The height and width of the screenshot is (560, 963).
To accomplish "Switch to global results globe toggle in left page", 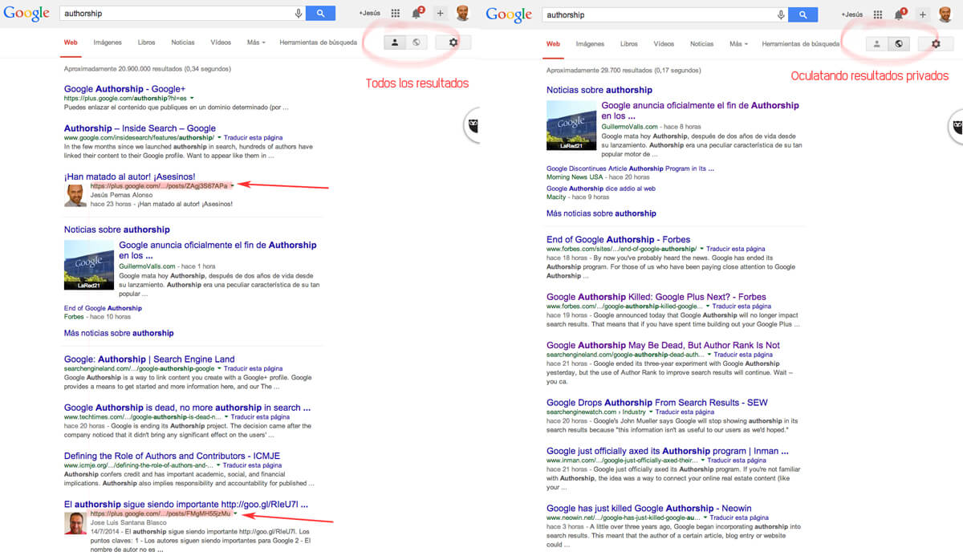I will (416, 43).
